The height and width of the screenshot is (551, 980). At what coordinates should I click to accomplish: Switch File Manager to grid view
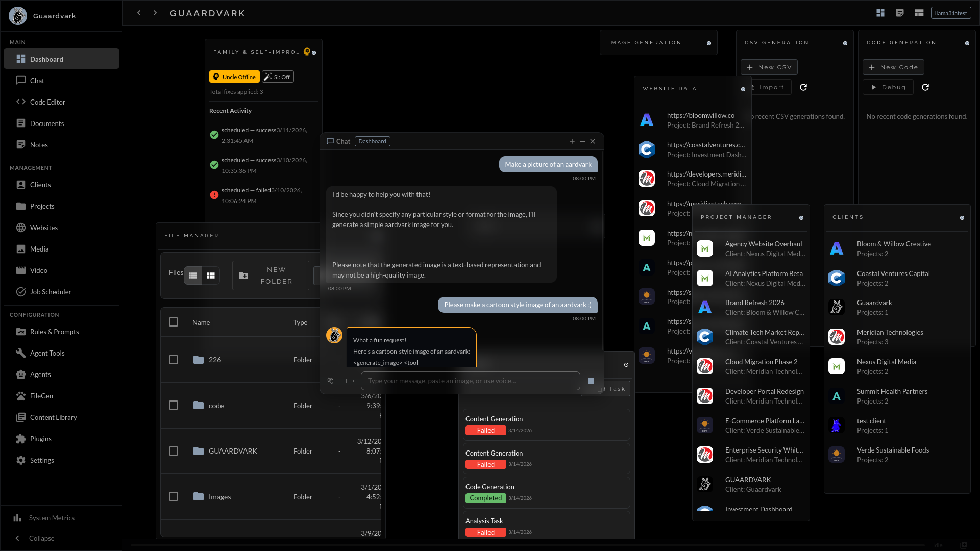(210, 275)
